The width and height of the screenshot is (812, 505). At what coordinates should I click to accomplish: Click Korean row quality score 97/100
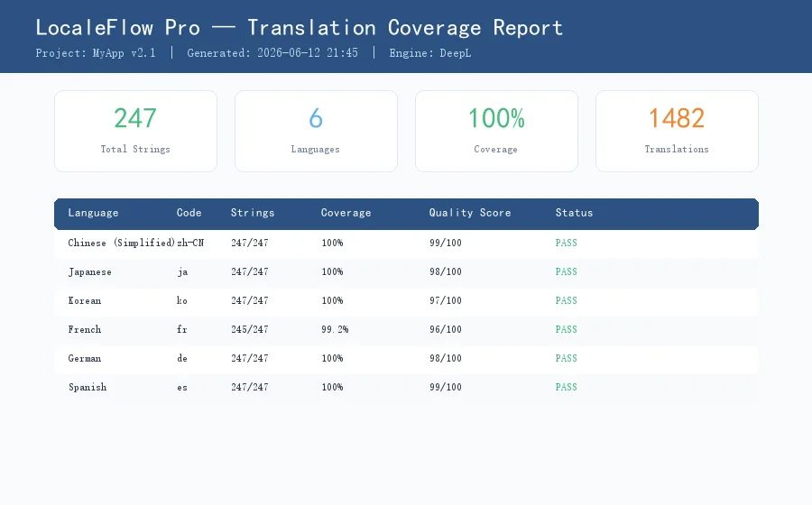pos(446,300)
